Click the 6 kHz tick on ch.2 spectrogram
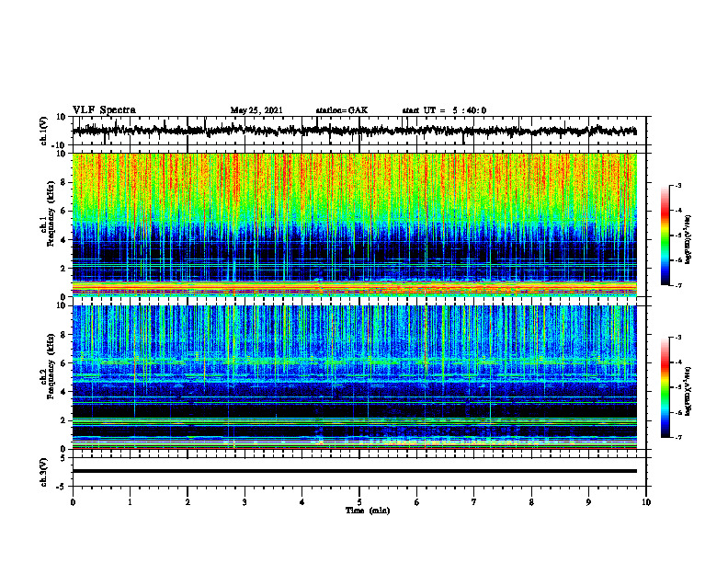 pos(63,363)
